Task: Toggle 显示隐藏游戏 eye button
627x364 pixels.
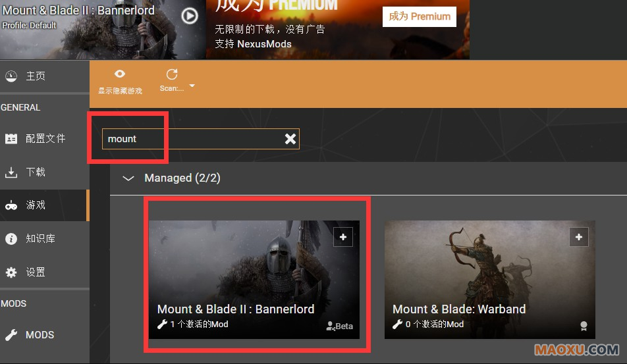Action: pyautogui.click(x=120, y=82)
